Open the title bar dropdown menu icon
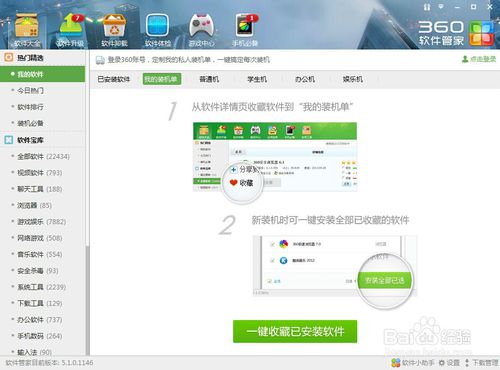The width and height of the screenshot is (500, 370). coord(441,6)
